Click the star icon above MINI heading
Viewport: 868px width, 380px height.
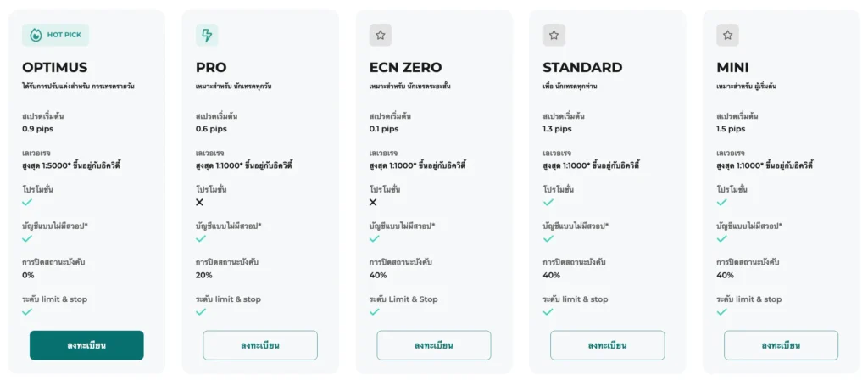pyautogui.click(x=727, y=35)
